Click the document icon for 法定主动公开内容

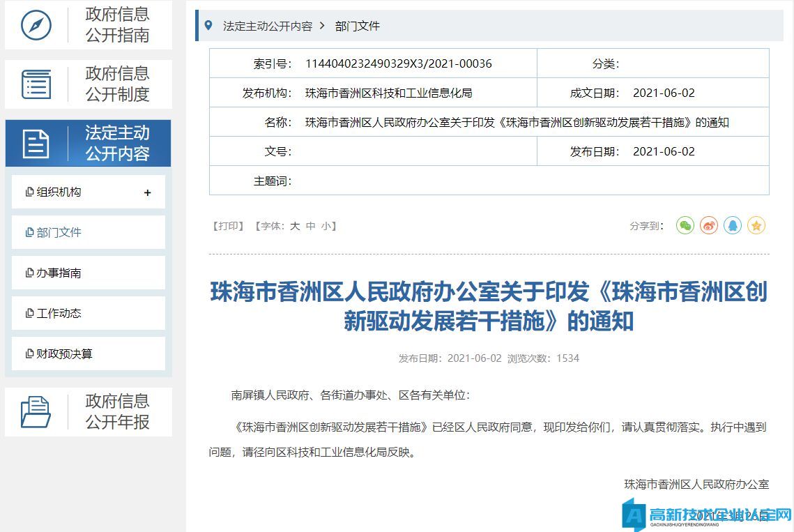point(36,144)
